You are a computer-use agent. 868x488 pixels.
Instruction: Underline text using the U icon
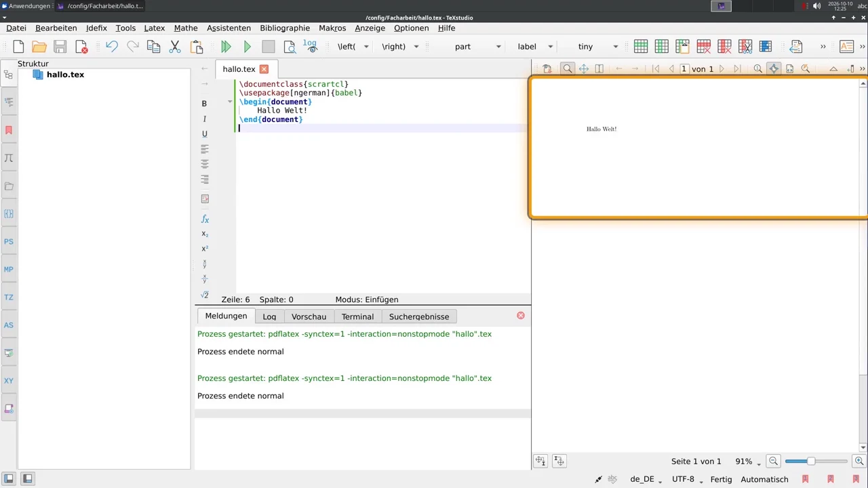[x=204, y=134]
